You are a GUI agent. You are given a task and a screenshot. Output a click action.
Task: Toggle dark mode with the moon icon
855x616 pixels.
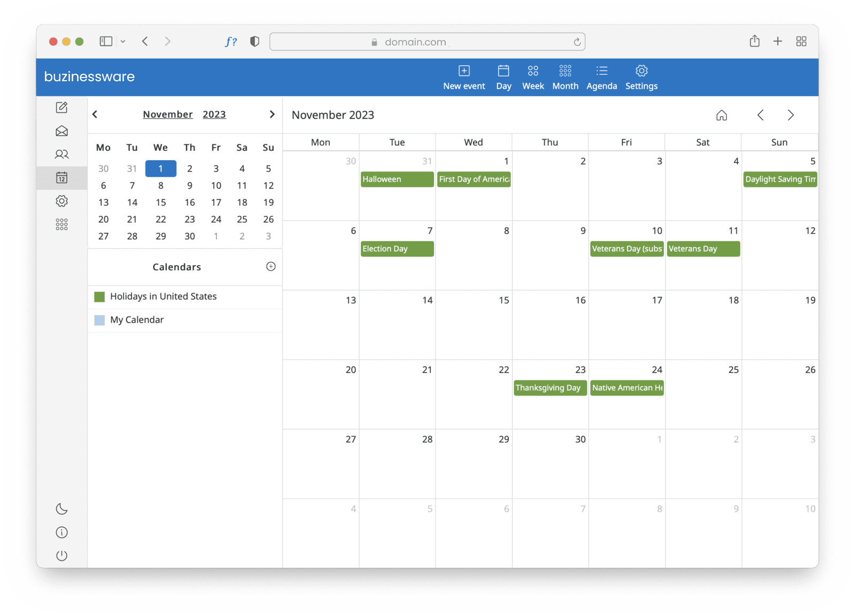pyautogui.click(x=61, y=509)
